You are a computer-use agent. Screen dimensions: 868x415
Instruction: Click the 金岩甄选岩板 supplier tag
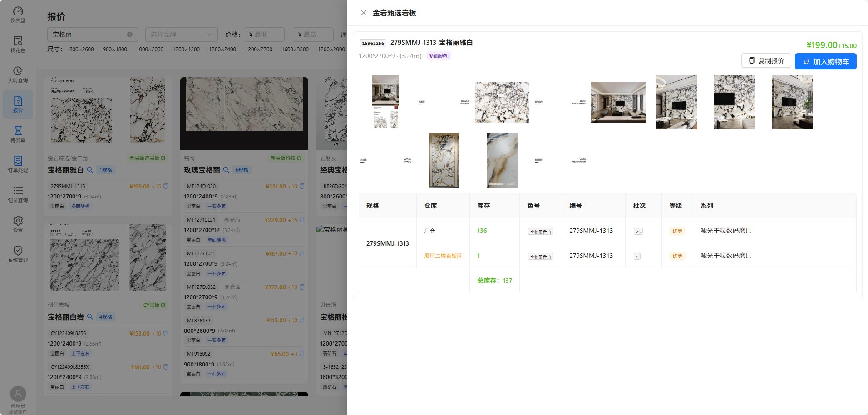tap(147, 158)
